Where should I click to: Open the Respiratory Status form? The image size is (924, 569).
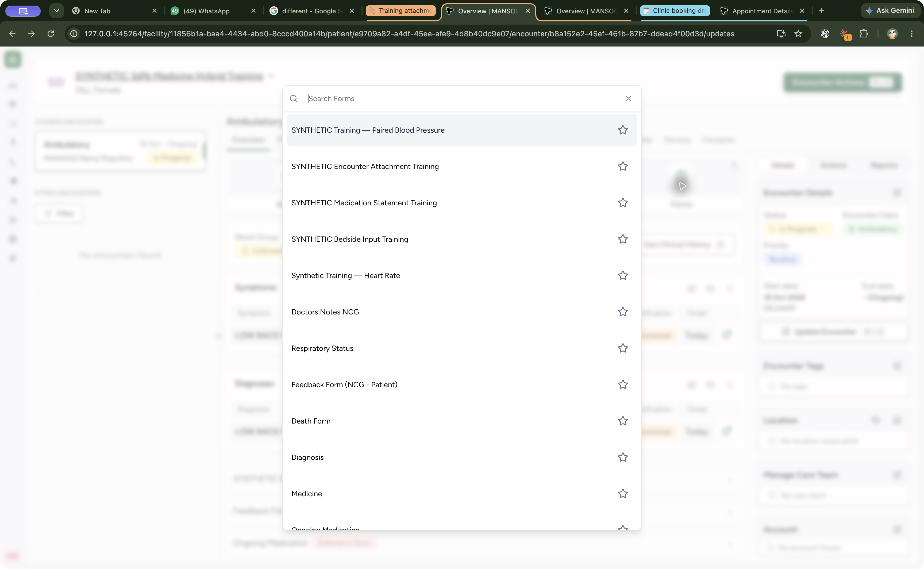click(462, 348)
